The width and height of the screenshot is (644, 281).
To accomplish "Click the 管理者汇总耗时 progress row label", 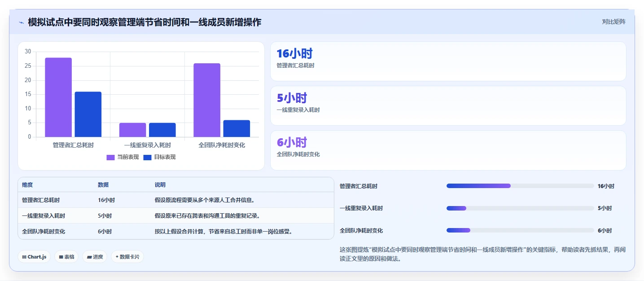I will point(359,186).
